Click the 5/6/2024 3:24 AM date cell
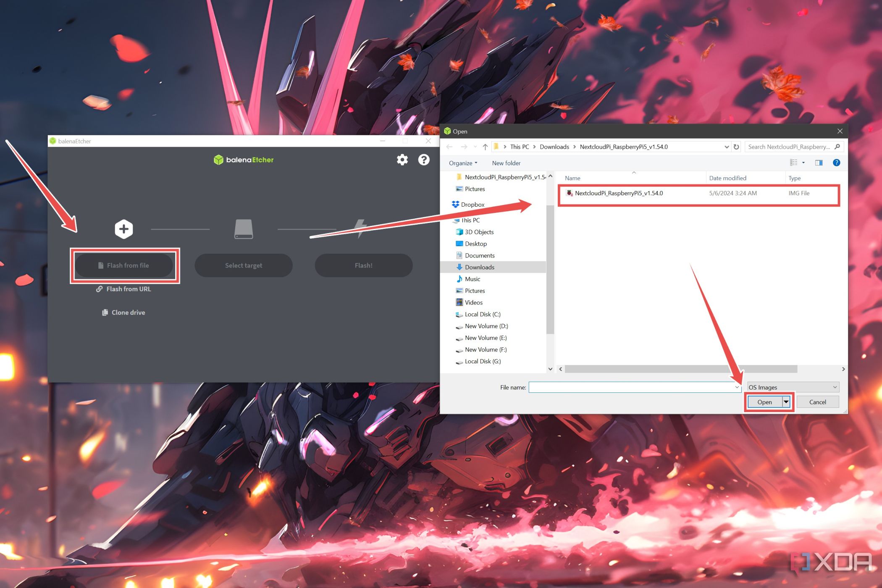The height and width of the screenshot is (588, 882). 733,193
